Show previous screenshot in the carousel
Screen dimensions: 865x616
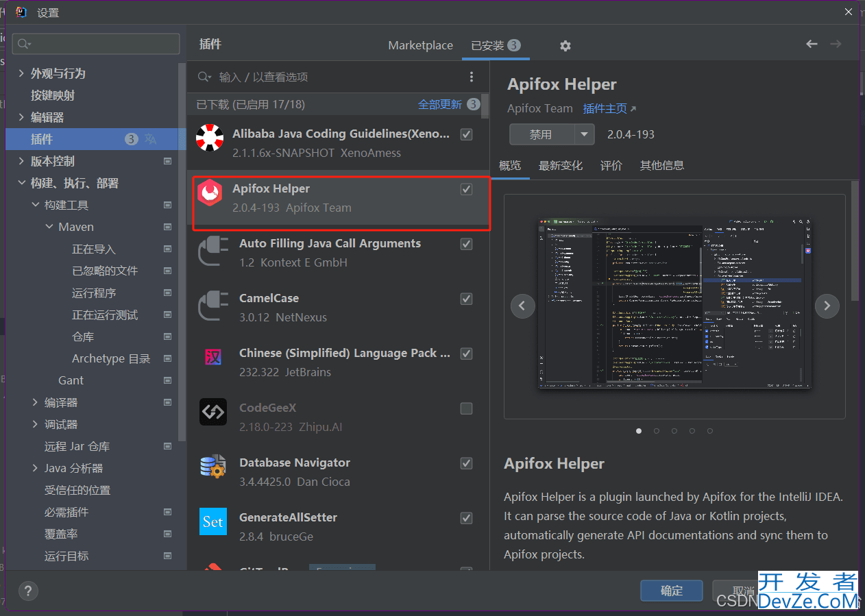pos(522,306)
